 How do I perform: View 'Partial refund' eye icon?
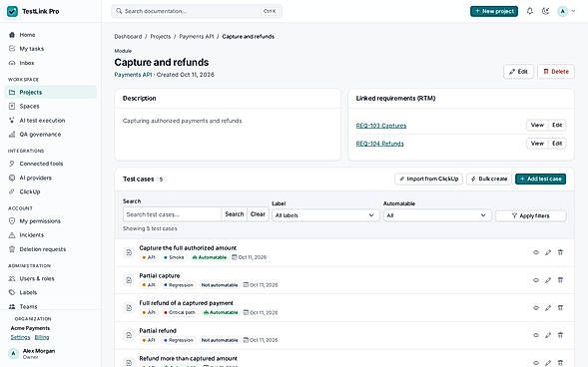point(536,335)
